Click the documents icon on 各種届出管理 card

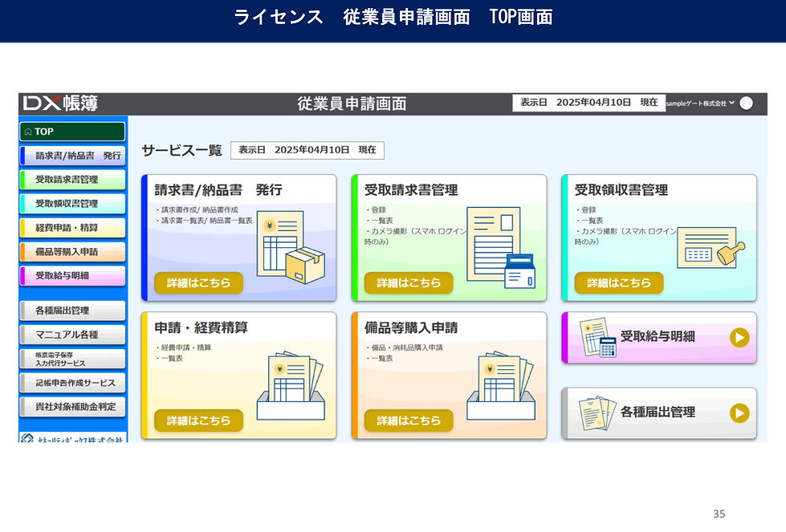coord(597,414)
